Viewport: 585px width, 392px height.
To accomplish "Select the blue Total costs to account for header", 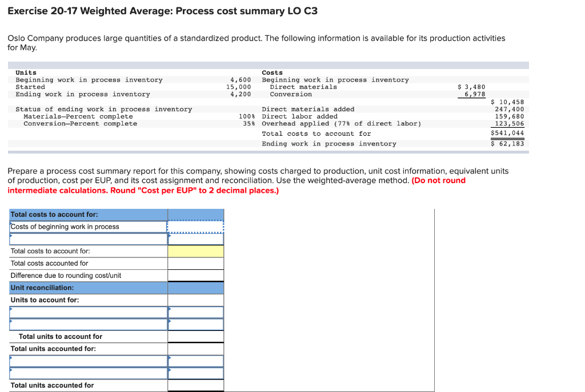I will pos(86,214).
